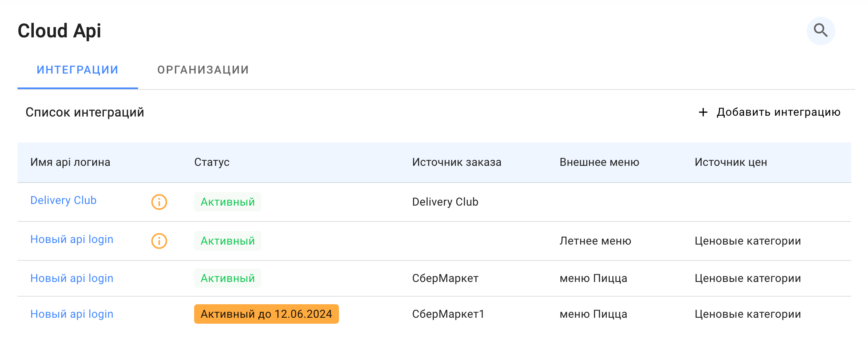Click the info icon next to Delivery Club

pyautogui.click(x=158, y=202)
